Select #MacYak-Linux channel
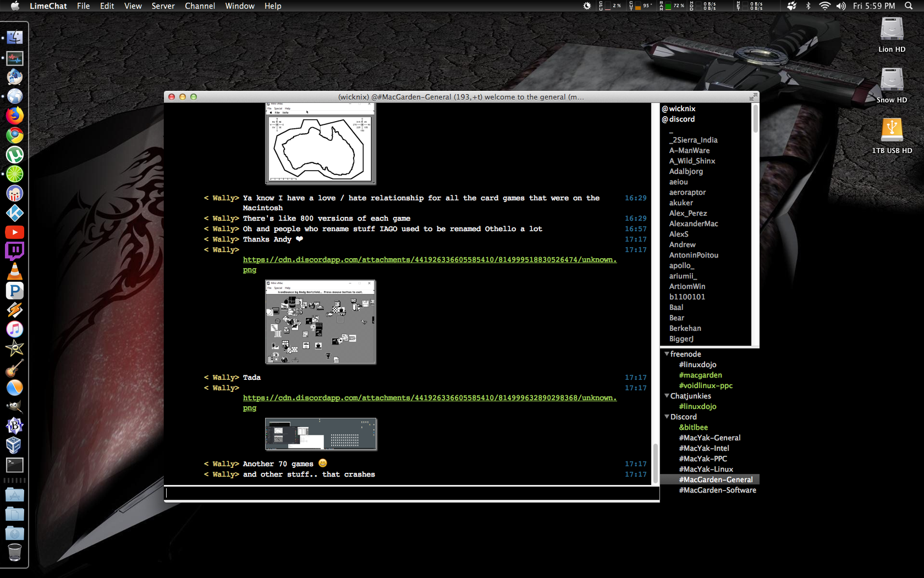The width and height of the screenshot is (924, 578). 706,469
